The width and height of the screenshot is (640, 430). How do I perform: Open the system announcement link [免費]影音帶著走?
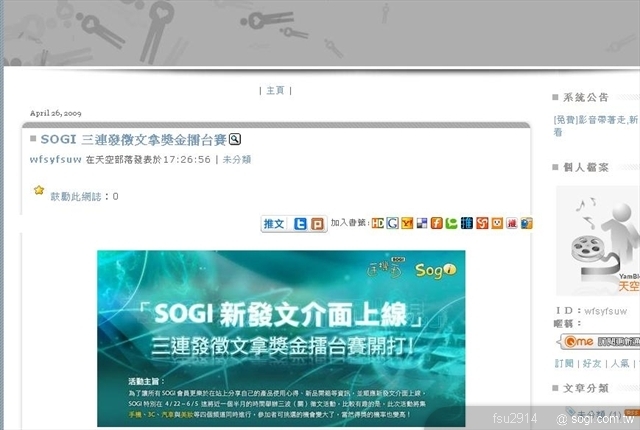pos(596,125)
